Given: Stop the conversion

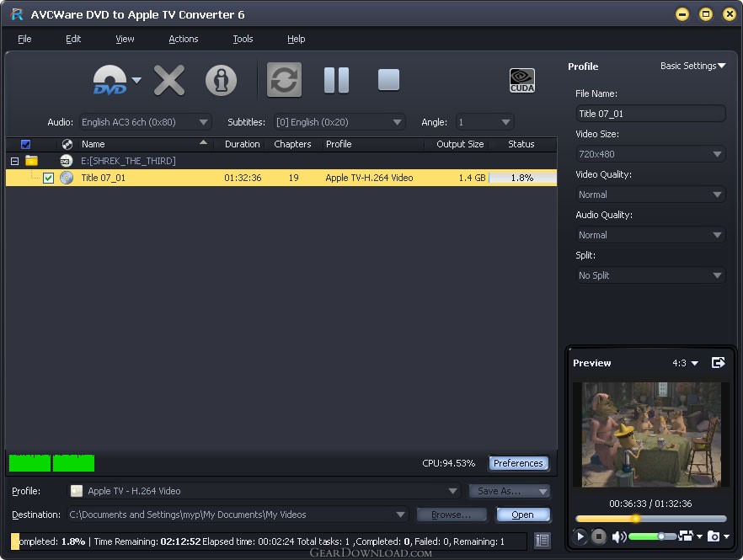Looking at the screenshot, I should 388,80.
